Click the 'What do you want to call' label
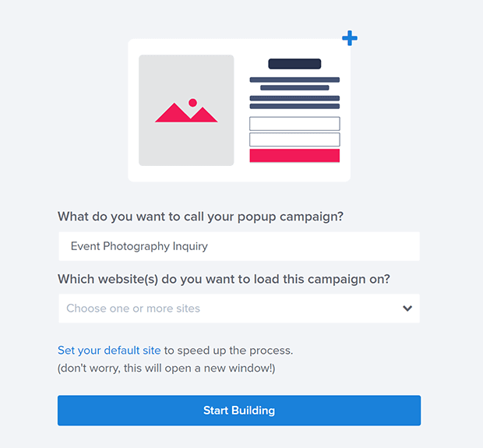Viewport: 483px width, 448px height. [200, 217]
